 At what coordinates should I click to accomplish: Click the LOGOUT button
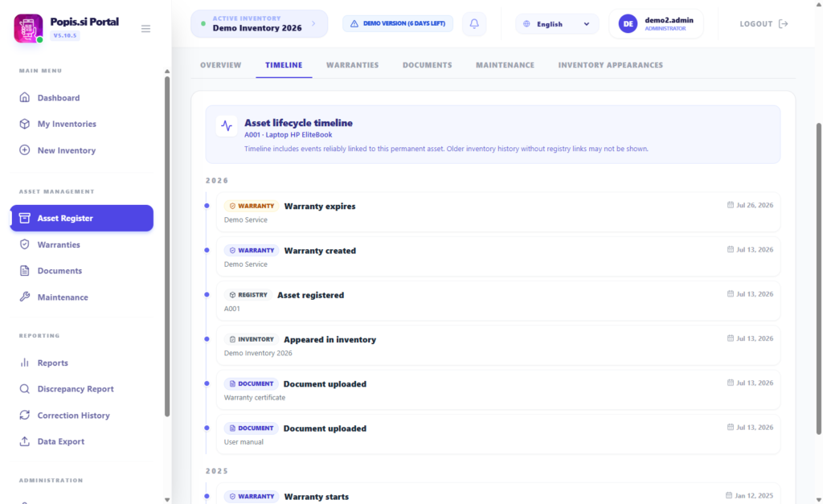click(x=764, y=23)
